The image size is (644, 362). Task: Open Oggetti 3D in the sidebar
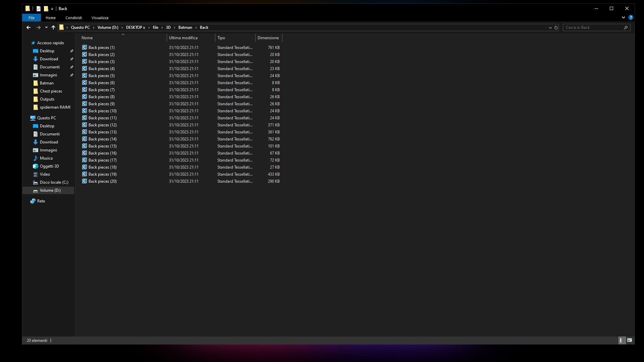(49, 166)
